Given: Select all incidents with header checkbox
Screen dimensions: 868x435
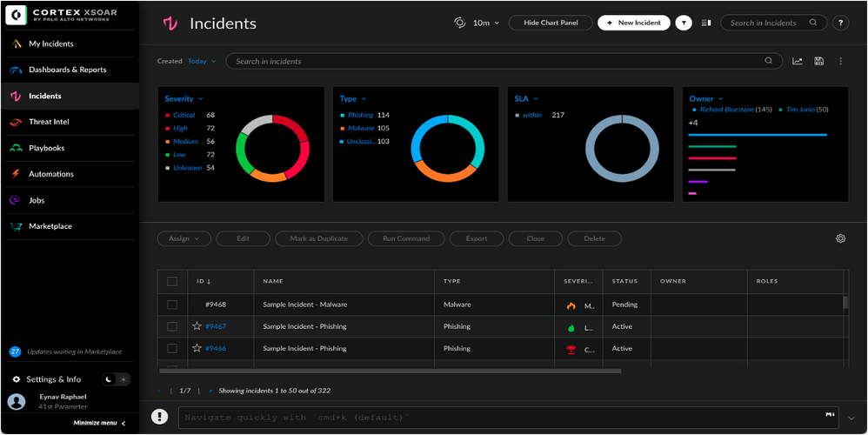Looking at the screenshot, I should [x=172, y=281].
